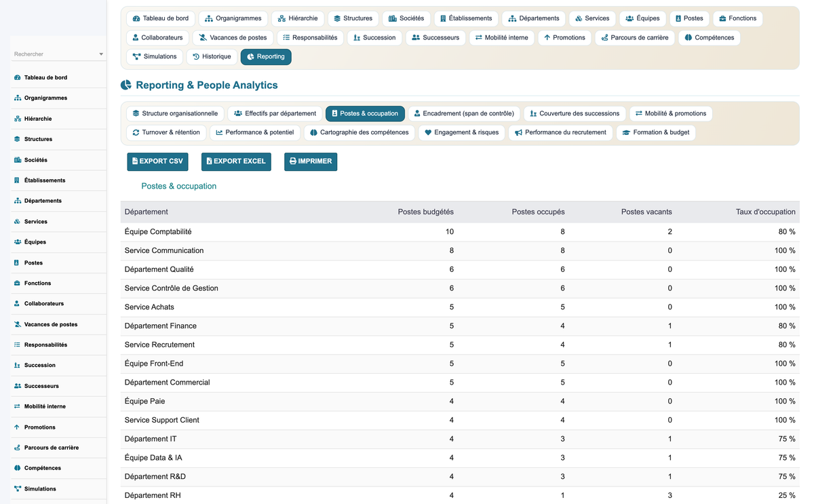
Task: Click the Responsabilités list icon in sidebar
Action: point(17,345)
